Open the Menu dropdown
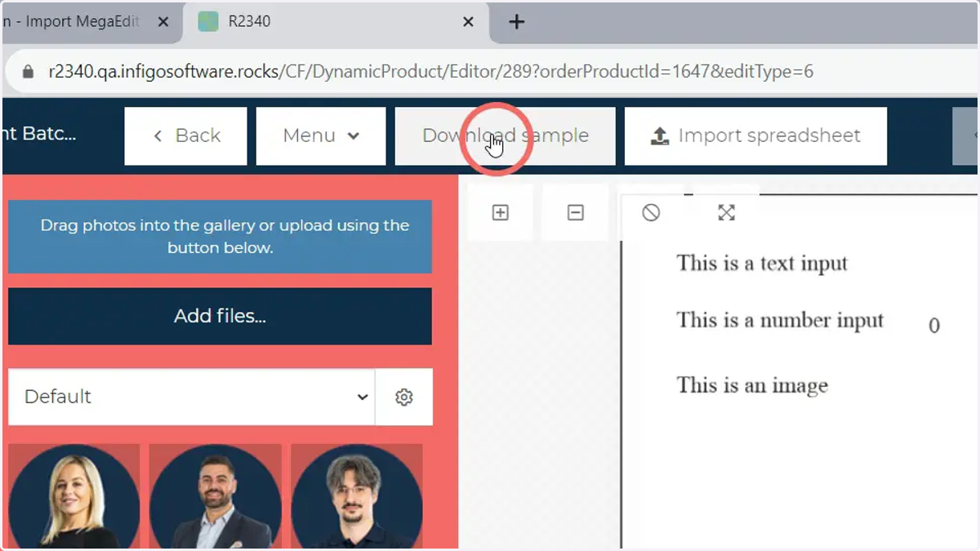This screenshot has height=551, width=980. coord(321,136)
